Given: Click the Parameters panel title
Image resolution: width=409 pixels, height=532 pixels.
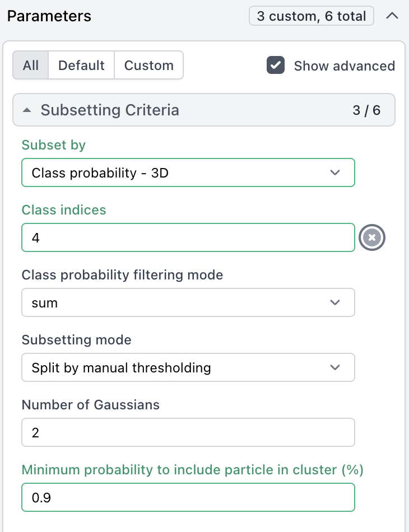Looking at the screenshot, I should (x=49, y=16).
